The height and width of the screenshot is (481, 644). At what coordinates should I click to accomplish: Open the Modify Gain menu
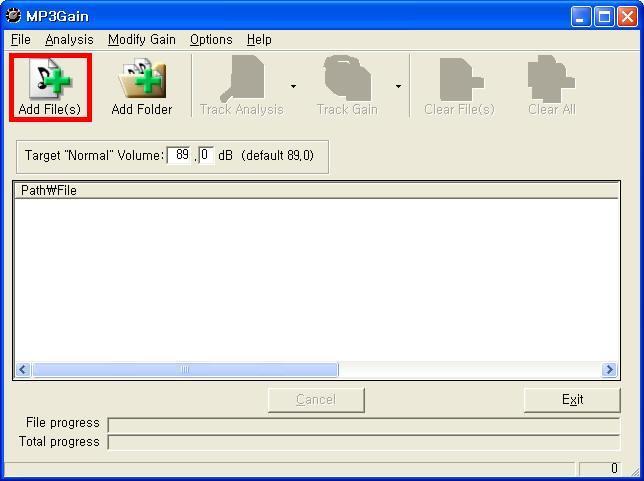coord(142,40)
